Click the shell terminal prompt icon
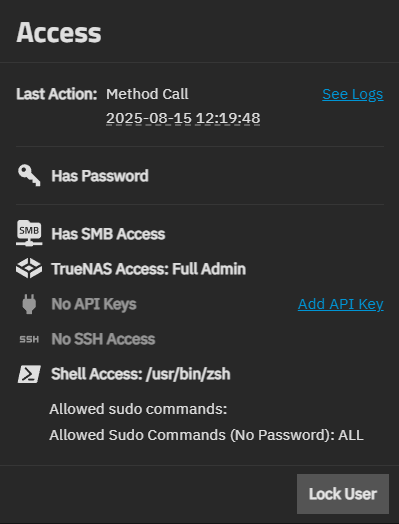 (29, 374)
